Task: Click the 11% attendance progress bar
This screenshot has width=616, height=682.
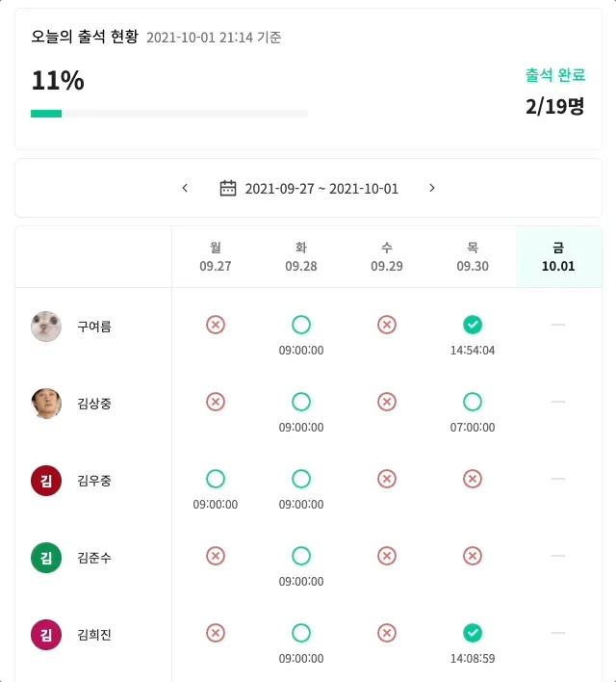Action: coord(169,114)
